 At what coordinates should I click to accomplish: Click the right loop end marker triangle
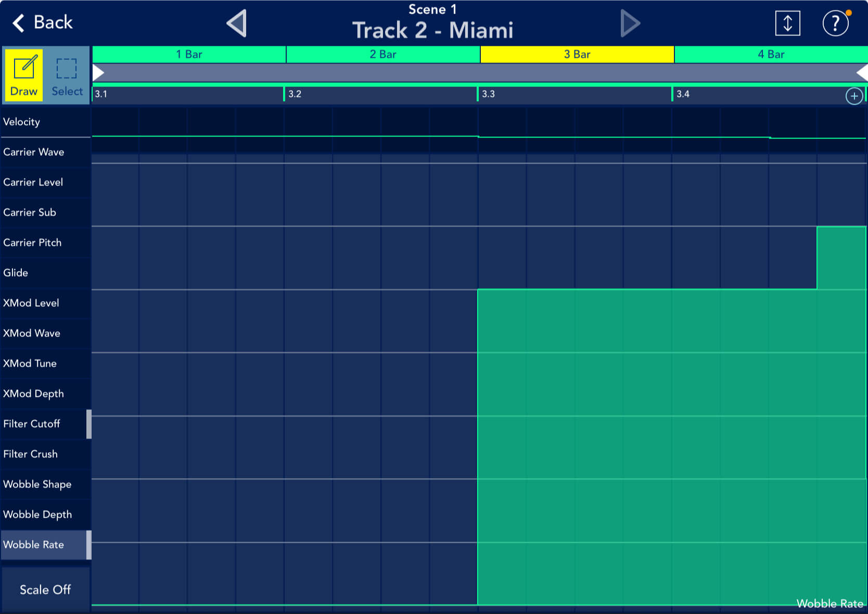862,72
